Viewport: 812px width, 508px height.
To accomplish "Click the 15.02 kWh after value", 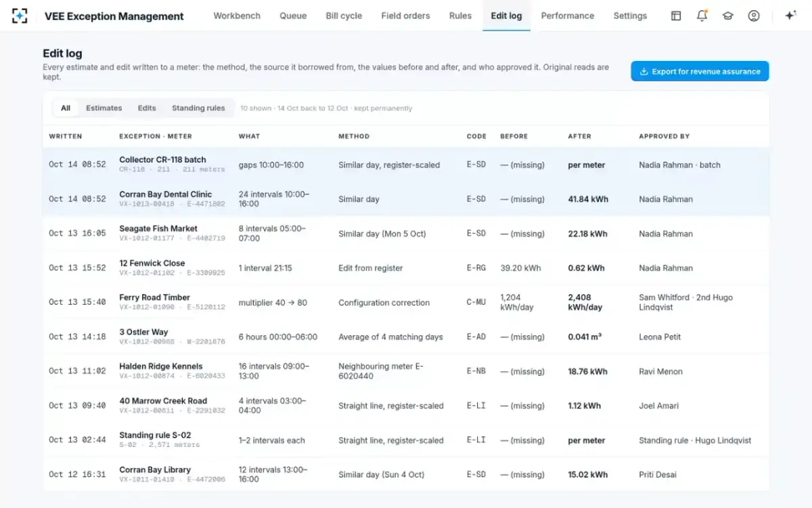I will pyautogui.click(x=587, y=474).
